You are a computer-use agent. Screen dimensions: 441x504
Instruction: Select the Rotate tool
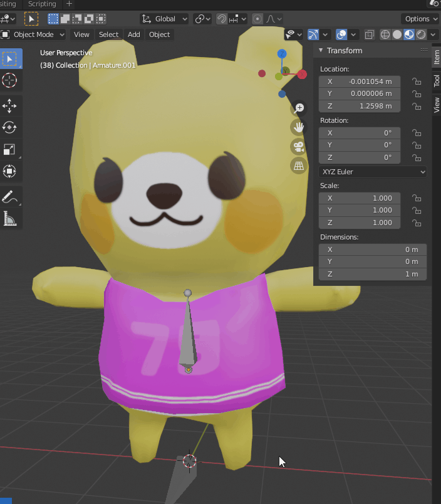point(9,128)
